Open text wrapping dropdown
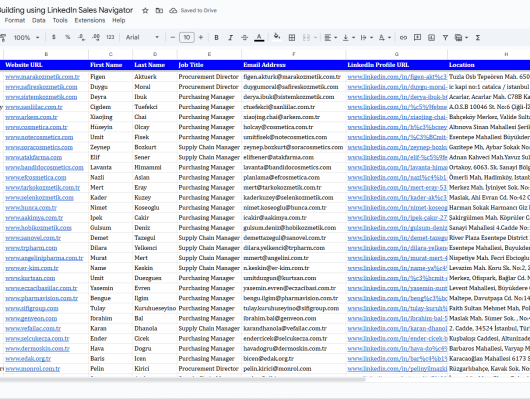Screen dimensions: 530x400 [367, 38]
